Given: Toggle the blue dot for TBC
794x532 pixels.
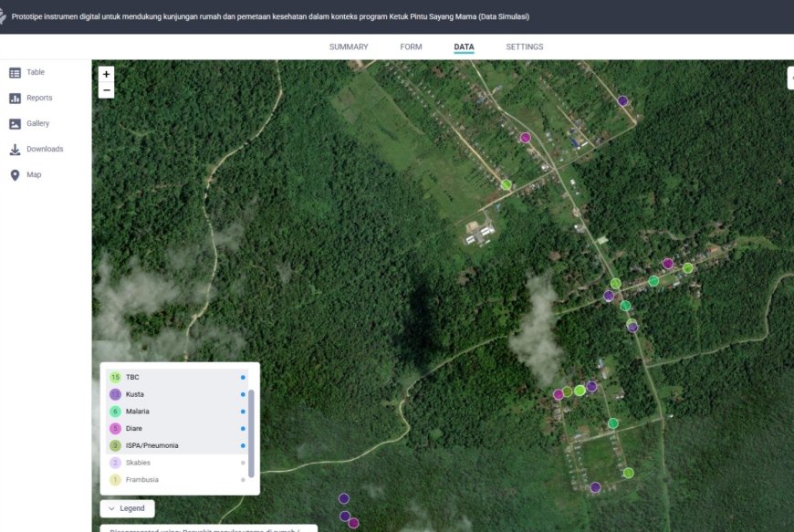Looking at the screenshot, I should click(x=243, y=377).
